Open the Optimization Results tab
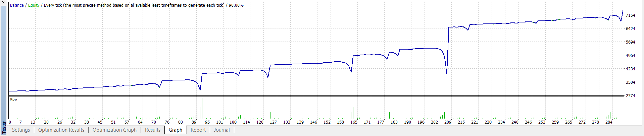This screenshot has width=644, height=136. point(61,130)
